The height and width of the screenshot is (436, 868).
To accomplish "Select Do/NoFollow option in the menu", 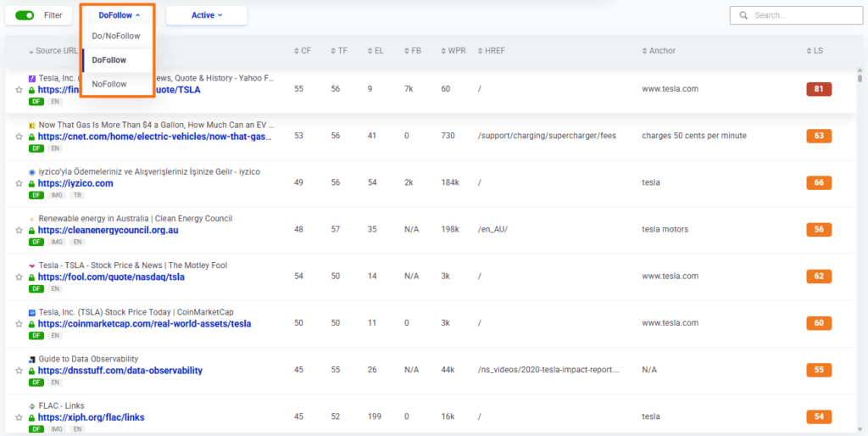I will [x=116, y=36].
